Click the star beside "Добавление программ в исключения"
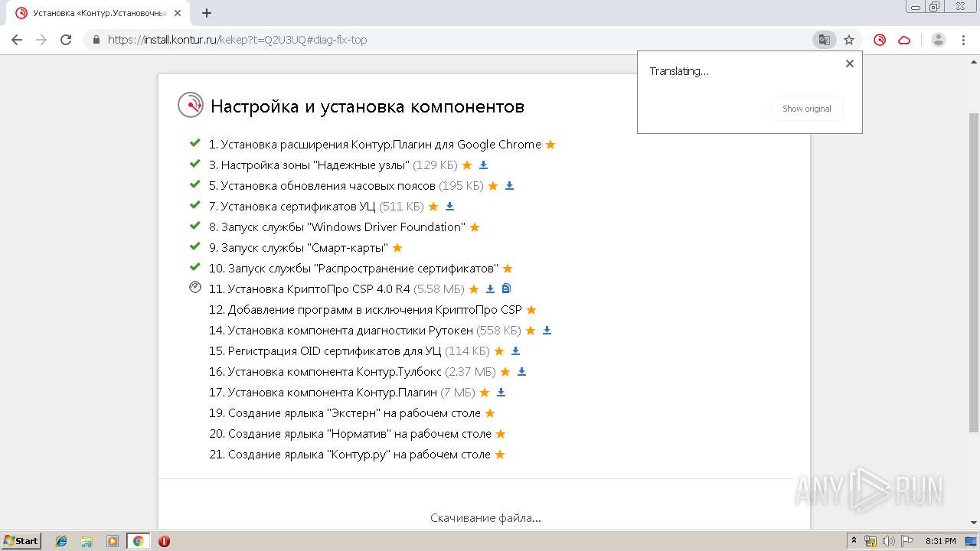 tap(531, 309)
